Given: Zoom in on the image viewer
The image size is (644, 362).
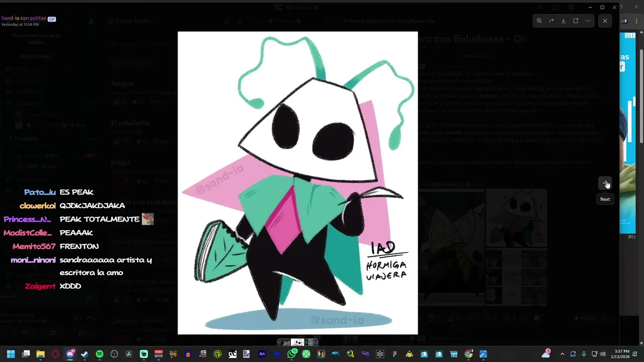Looking at the screenshot, I should [539, 21].
